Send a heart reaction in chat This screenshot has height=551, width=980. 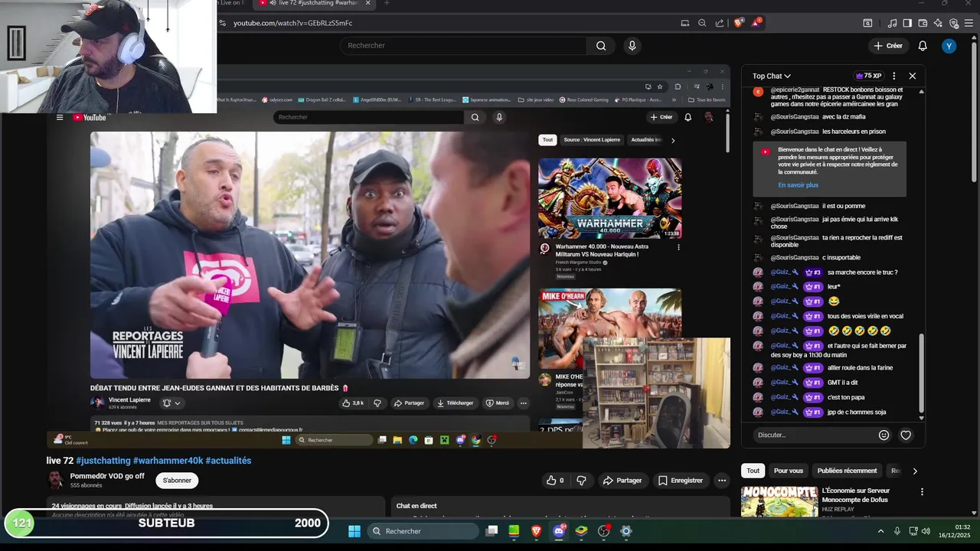[906, 435]
